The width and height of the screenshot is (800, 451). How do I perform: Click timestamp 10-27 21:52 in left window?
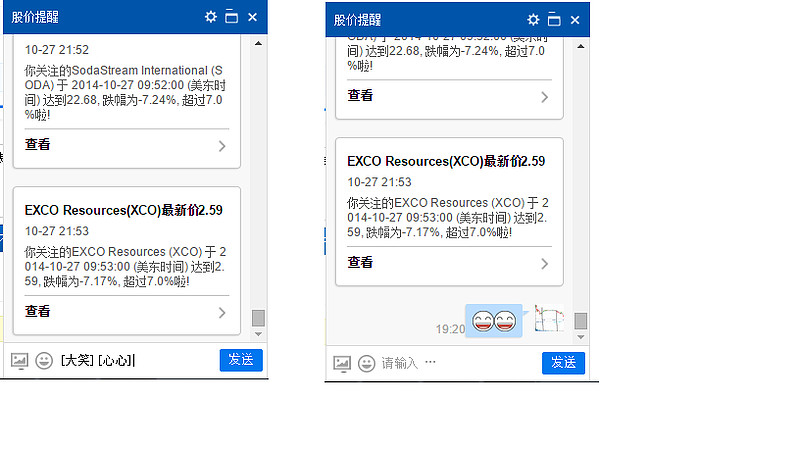click(x=57, y=50)
